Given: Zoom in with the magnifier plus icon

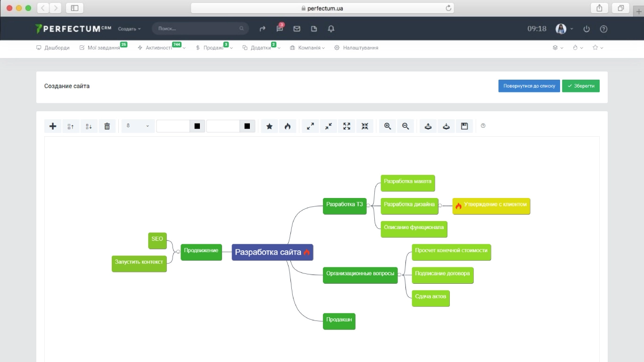Looking at the screenshot, I should click(388, 126).
